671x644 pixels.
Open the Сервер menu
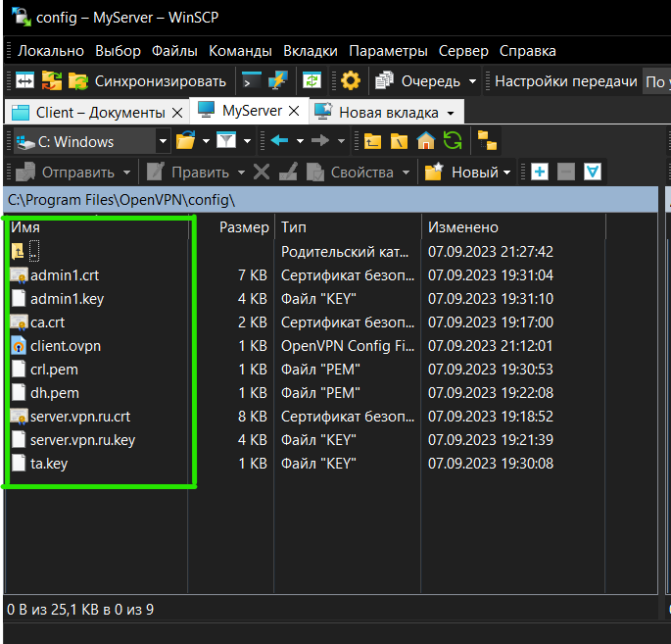pyautogui.click(x=463, y=51)
